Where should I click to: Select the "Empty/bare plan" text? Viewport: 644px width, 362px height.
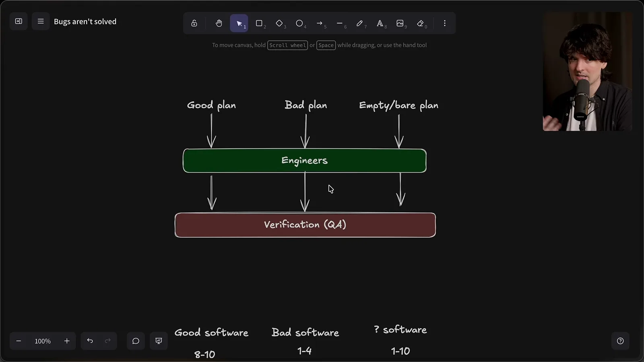pos(398,105)
